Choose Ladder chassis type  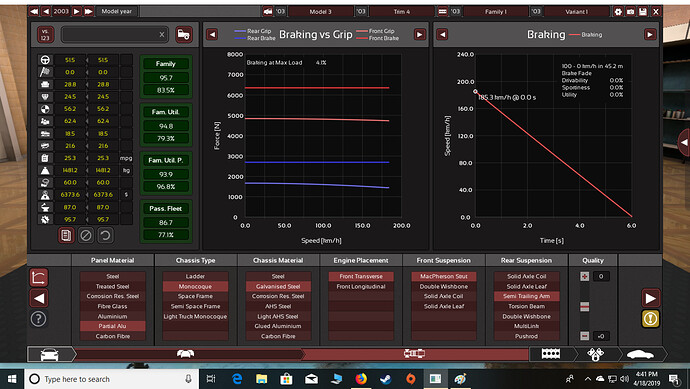(x=195, y=276)
